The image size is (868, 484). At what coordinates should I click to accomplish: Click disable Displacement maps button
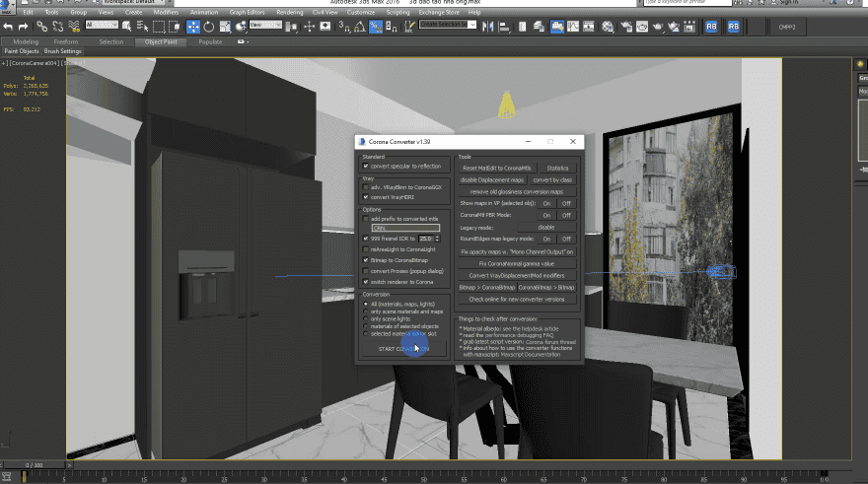pyautogui.click(x=492, y=179)
